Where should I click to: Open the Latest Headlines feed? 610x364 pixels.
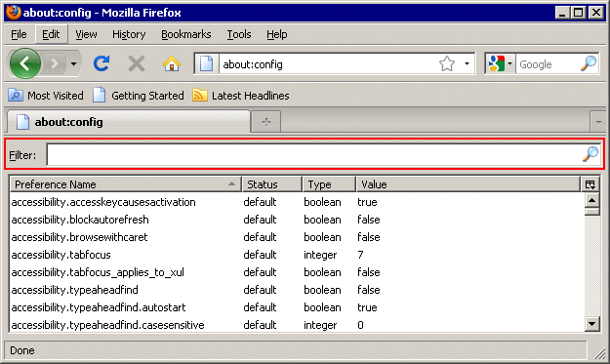[x=241, y=96]
